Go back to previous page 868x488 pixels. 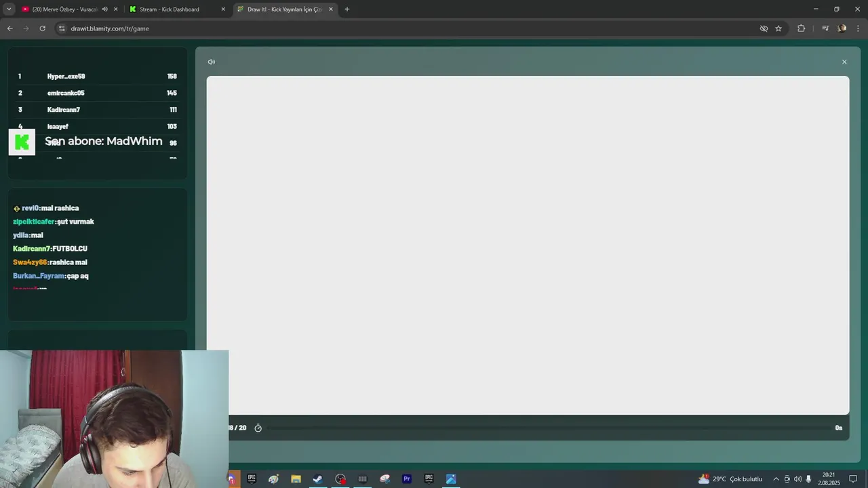[x=9, y=28]
